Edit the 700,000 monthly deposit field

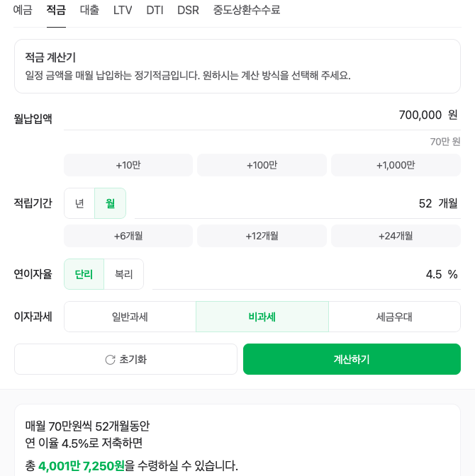(262, 115)
